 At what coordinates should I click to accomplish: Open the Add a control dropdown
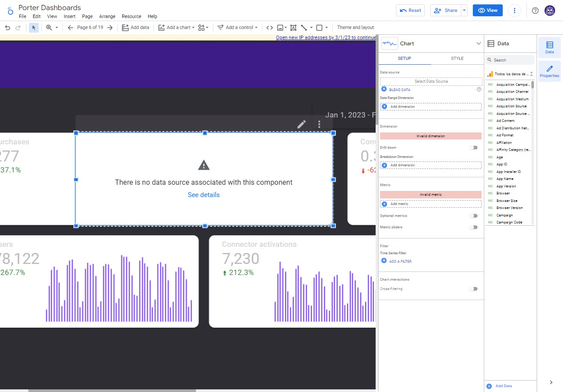coord(238,28)
